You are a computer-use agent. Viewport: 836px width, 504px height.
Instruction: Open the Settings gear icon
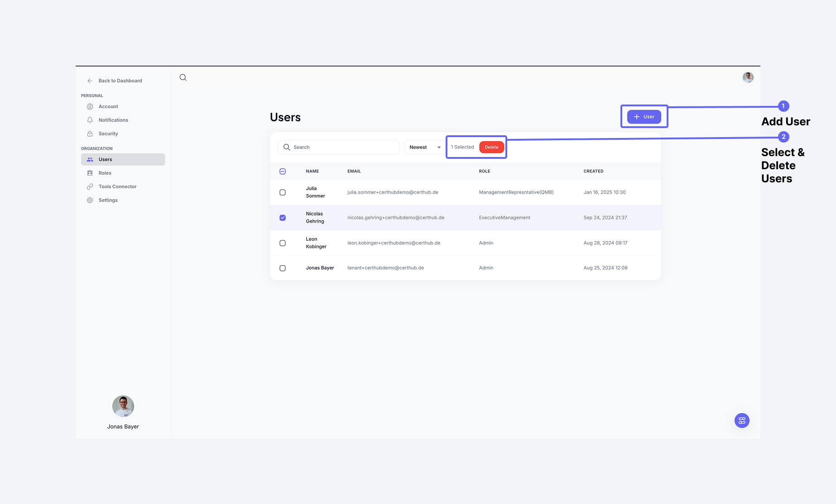tap(90, 200)
